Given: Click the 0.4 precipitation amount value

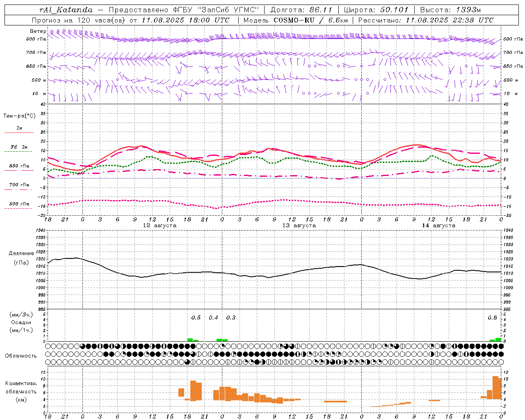Looking at the screenshot, I should click(213, 317).
